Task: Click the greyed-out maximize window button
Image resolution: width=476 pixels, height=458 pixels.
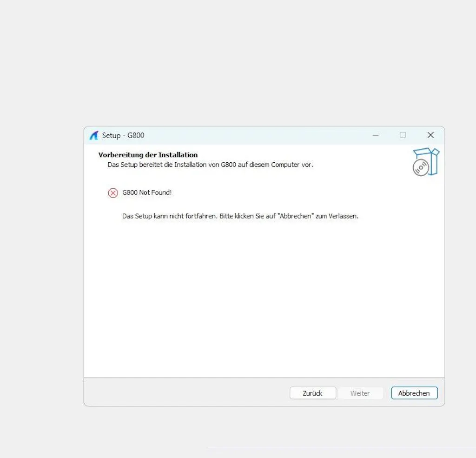Action: [x=403, y=135]
